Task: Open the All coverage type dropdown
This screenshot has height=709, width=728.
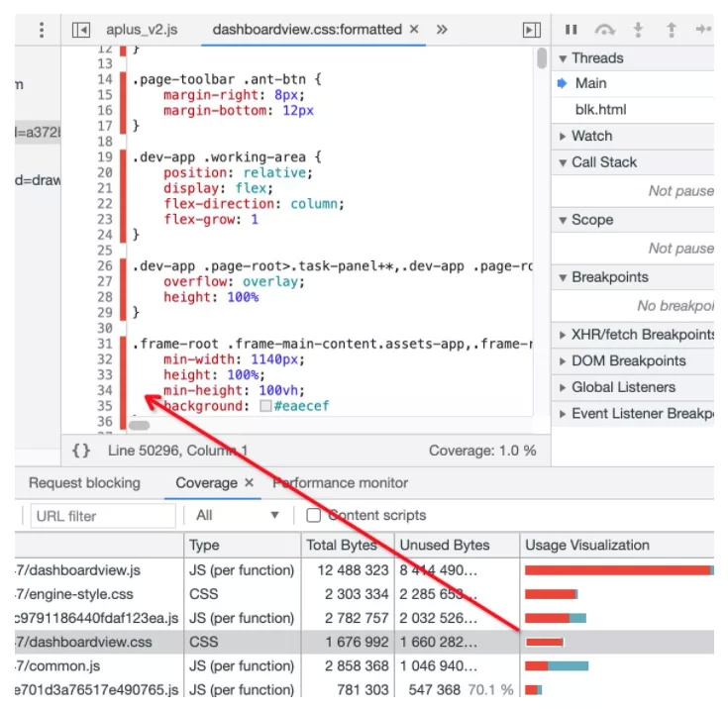Action: coord(238,515)
